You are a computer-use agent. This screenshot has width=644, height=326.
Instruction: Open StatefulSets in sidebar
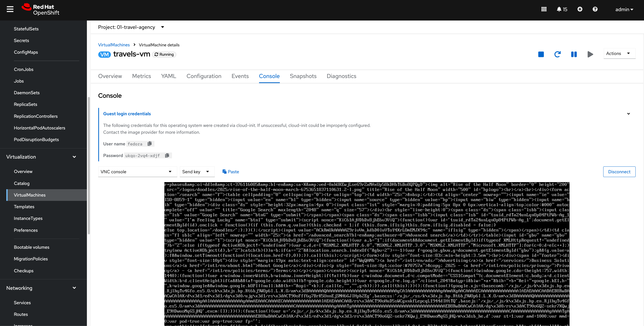26,29
